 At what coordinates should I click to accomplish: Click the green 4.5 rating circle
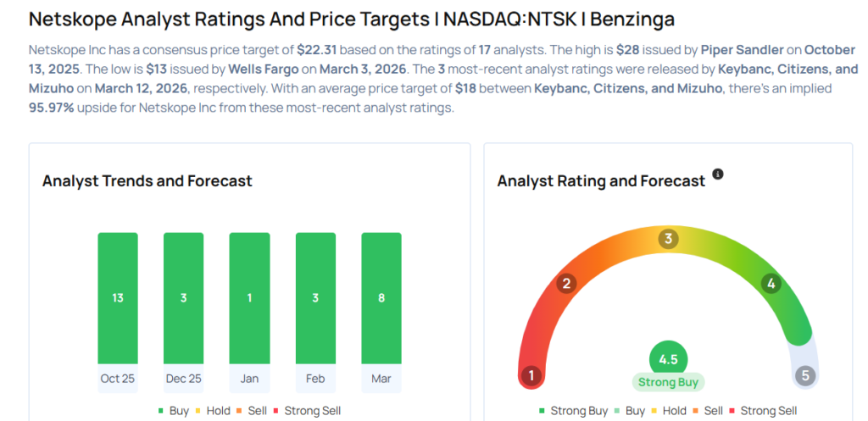668,359
